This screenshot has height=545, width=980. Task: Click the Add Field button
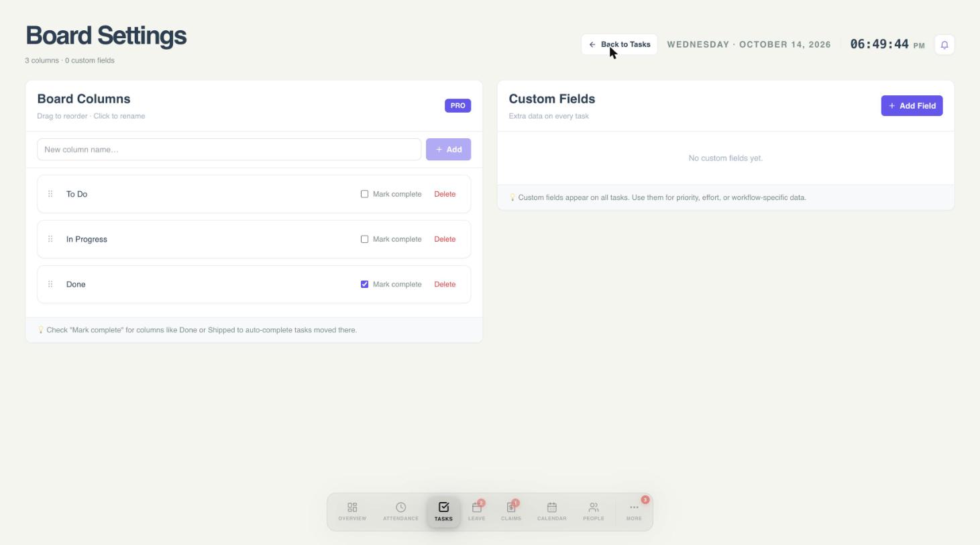tap(912, 105)
